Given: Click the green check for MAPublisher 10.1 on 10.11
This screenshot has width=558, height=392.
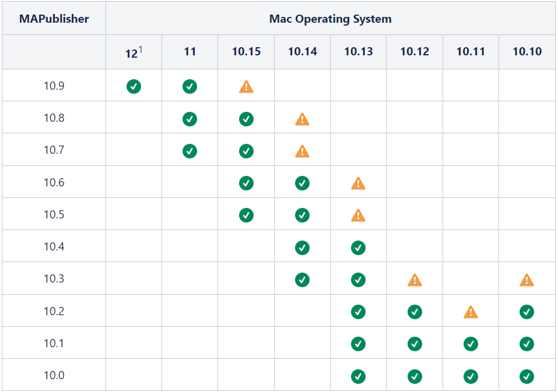Looking at the screenshot, I should tap(471, 344).
